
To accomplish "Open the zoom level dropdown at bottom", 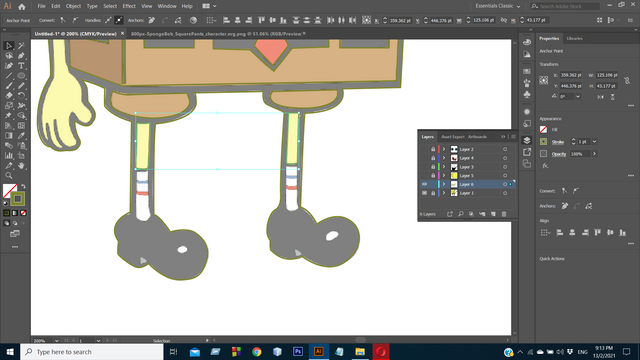I will pyautogui.click(x=56, y=340).
